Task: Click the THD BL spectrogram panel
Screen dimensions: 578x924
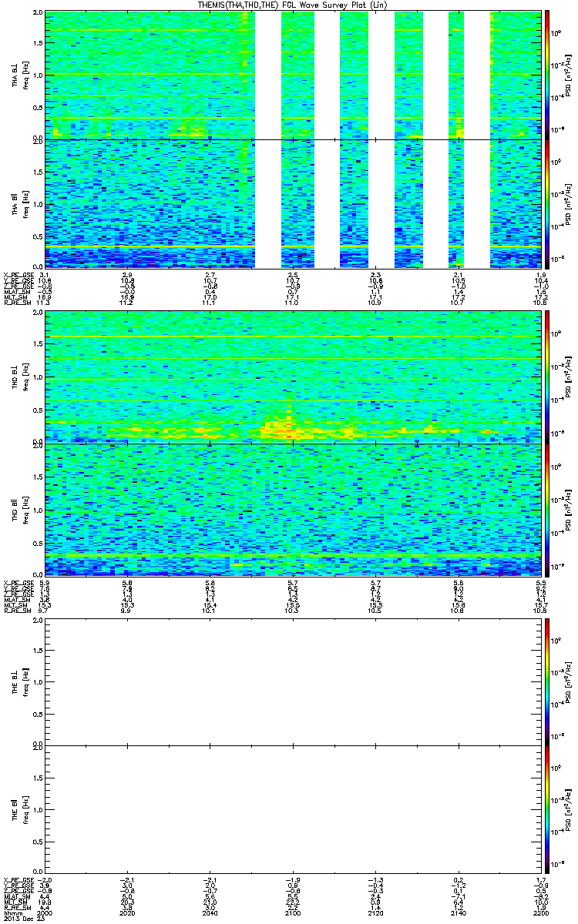Action: click(293, 377)
